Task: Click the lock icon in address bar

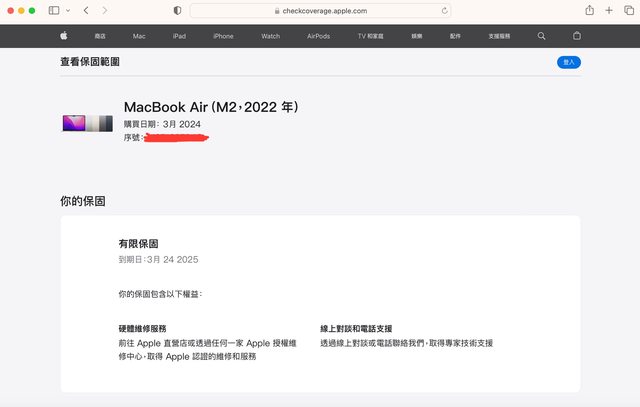Action: click(277, 11)
